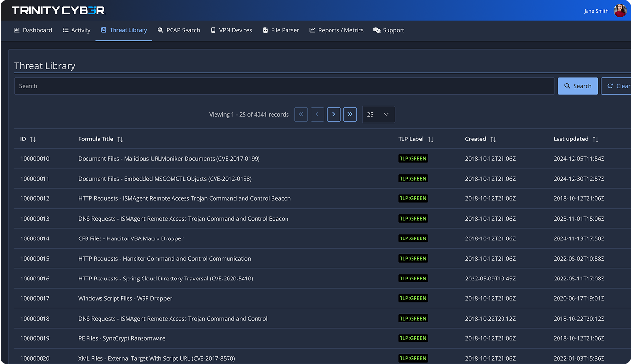631x364 pixels.
Task: Open DNS Requests ISMAgent Beacon entry 100000013
Action: pos(183,219)
